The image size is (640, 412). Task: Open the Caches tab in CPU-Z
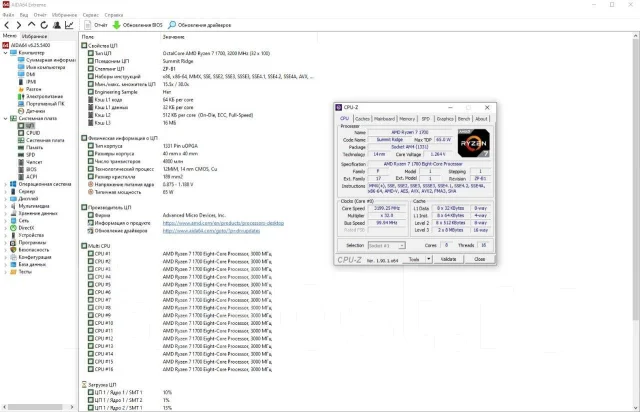pos(362,119)
